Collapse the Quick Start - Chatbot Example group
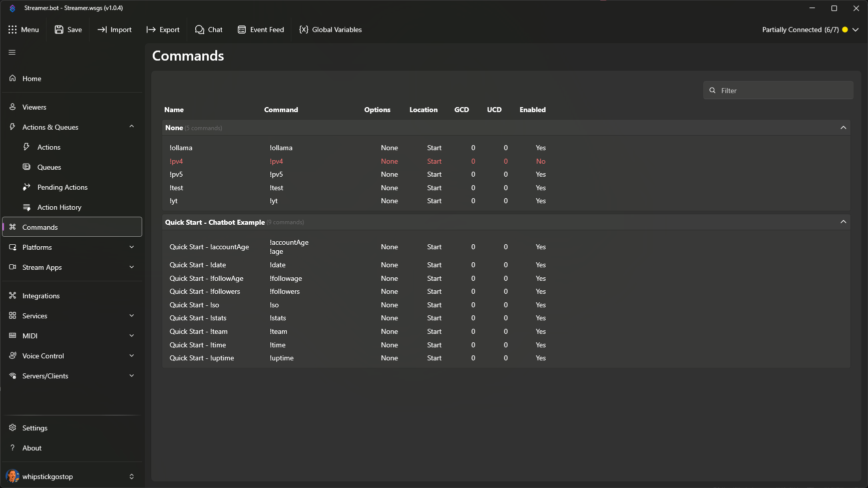Image resolution: width=868 pixels, height=488 pixels. (x=843, y=222)
